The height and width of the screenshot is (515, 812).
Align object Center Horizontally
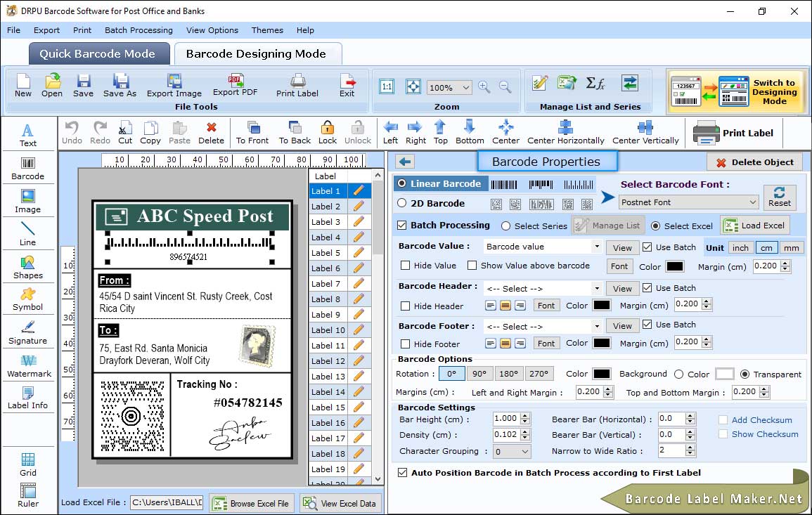pos(565,133)
